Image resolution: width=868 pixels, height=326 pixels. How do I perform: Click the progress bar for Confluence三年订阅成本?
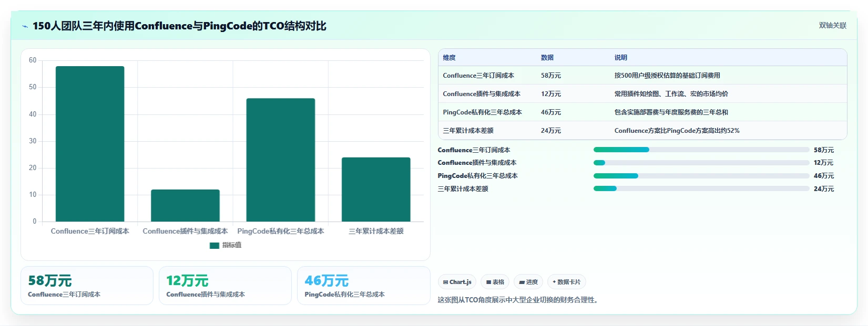pos(701,150)
